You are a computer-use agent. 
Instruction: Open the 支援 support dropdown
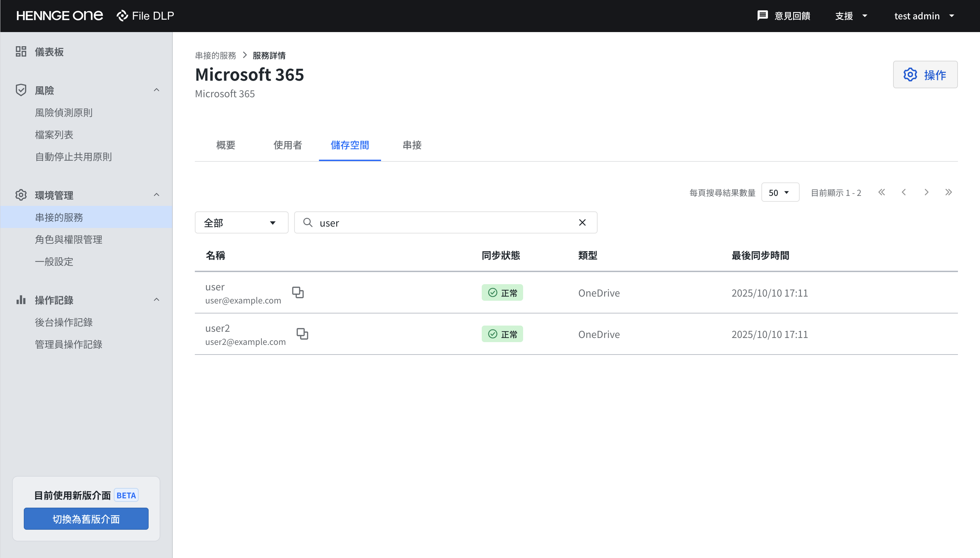tap(851, 16)
